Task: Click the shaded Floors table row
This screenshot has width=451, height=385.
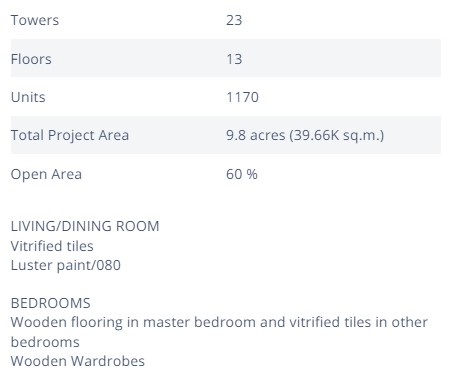Action: (226, 58)
